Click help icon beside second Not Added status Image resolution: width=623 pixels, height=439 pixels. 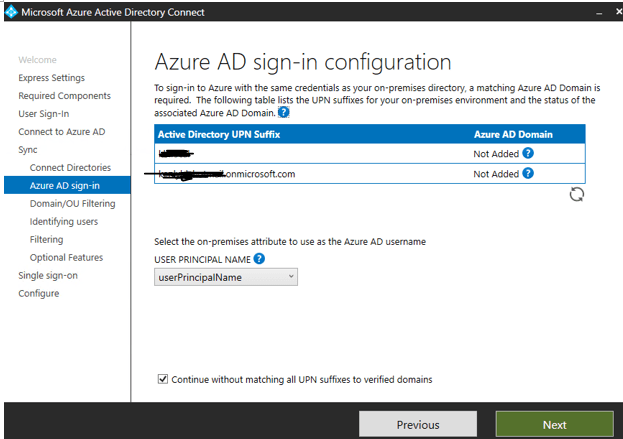click(x=528, y=173)
